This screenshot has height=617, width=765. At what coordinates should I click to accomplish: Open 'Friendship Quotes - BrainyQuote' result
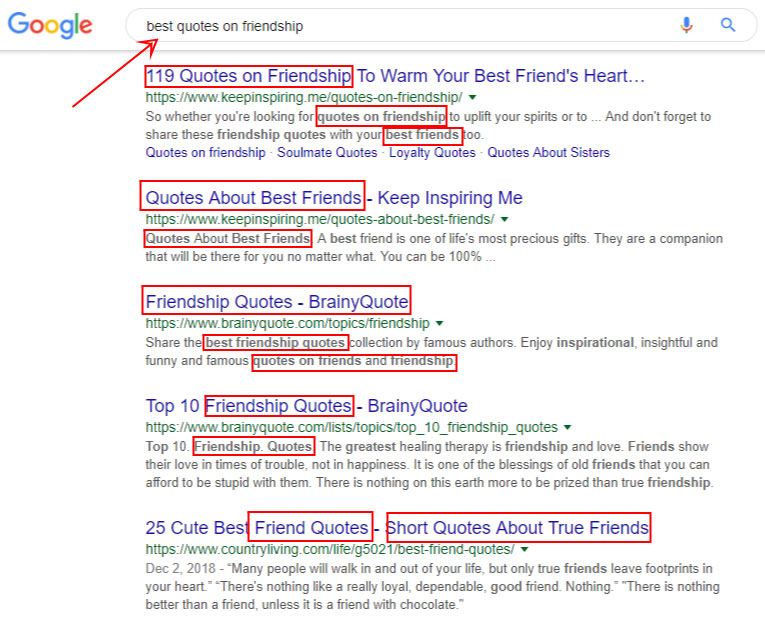[x=277, y=302]
